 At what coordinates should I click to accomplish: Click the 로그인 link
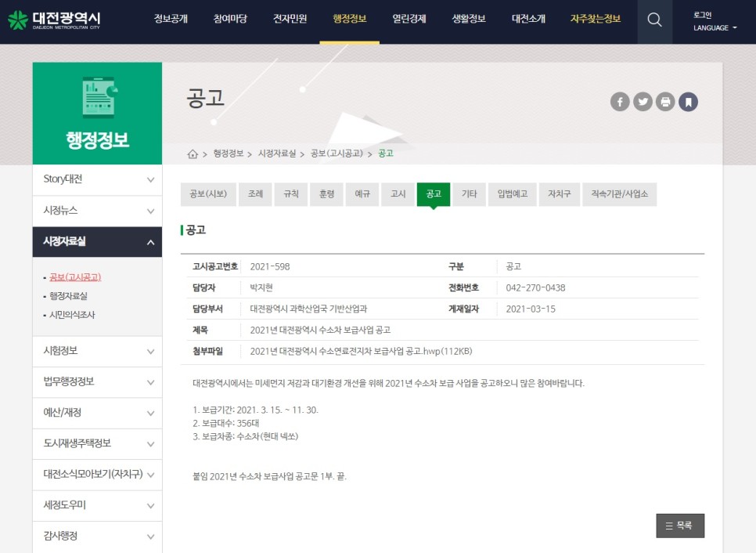[703, 15]
